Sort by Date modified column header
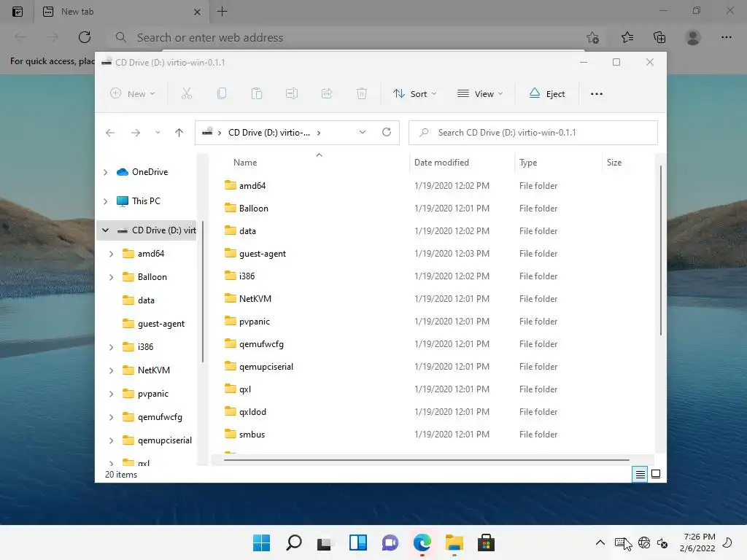The image size is (747, 560). click(441, 163)
